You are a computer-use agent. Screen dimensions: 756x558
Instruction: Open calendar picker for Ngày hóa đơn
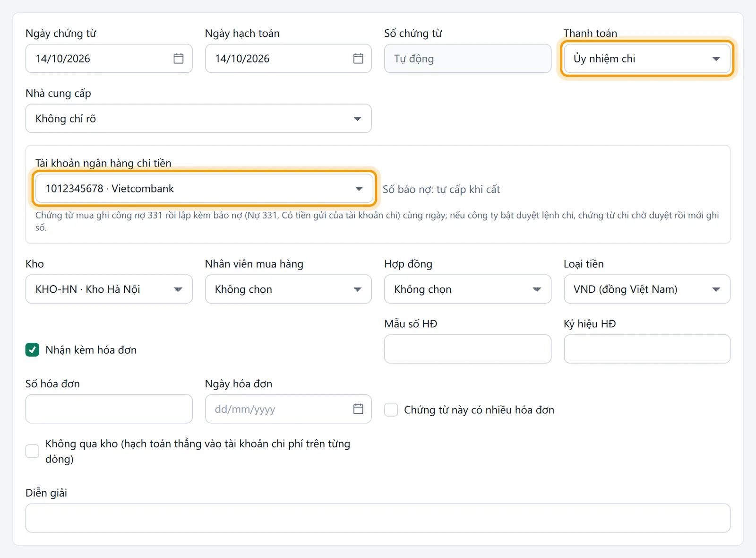click(x=358, y=409)
